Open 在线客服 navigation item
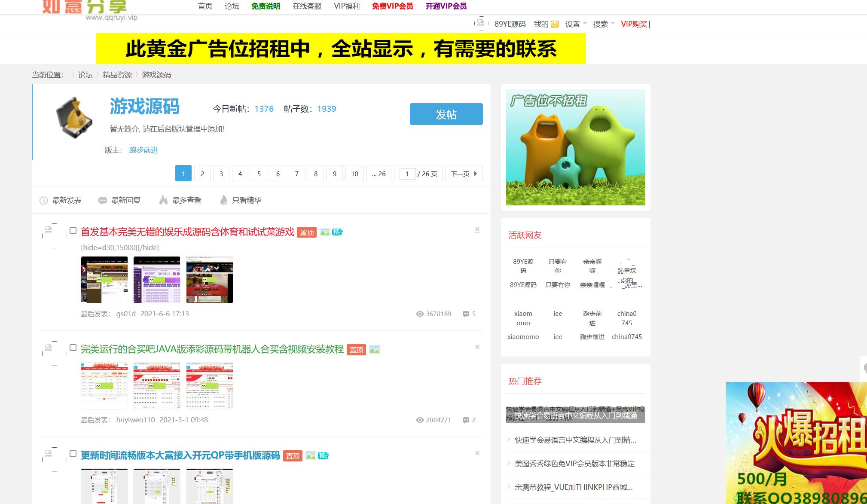This screenshot has width=867, height=504. pyautogui.click(x=307, y=6)
